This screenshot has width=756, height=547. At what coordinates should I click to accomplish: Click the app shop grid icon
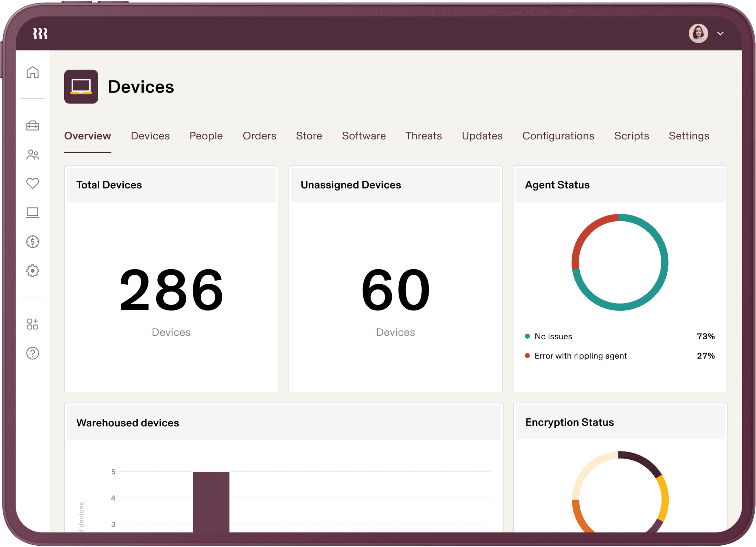33,324
